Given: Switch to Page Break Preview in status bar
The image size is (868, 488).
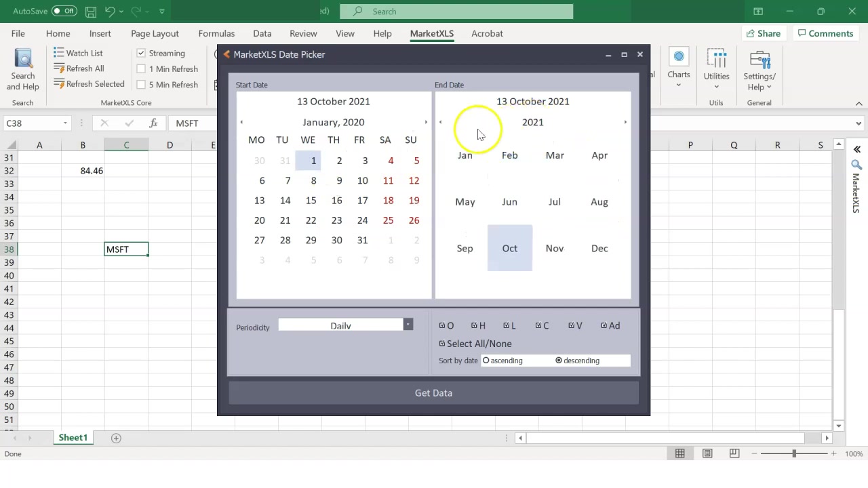Looking at the screenshot, I should [x=734, y=453].
